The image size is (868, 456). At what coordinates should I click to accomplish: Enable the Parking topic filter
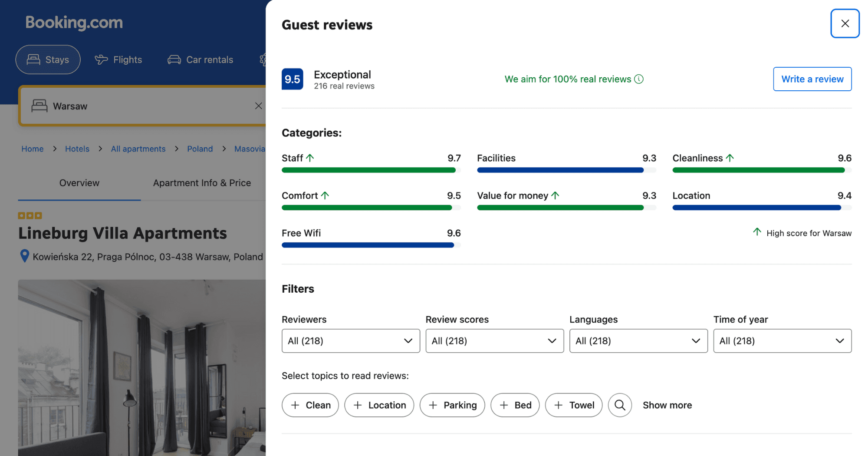click(452, 405)
